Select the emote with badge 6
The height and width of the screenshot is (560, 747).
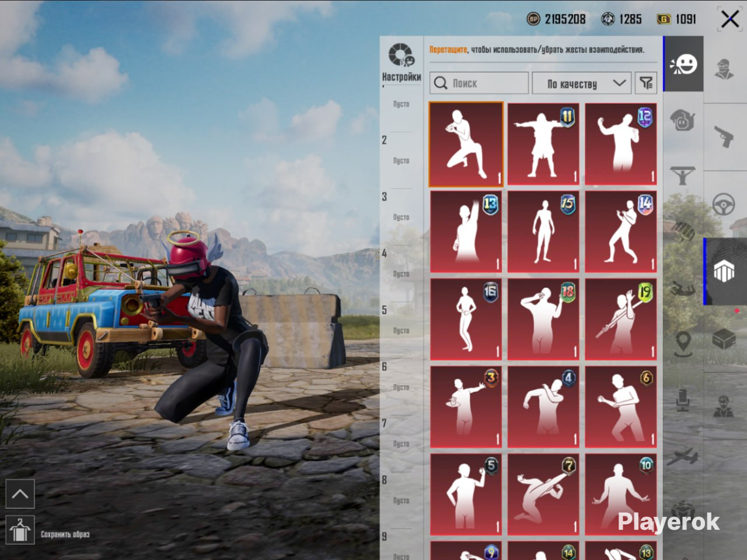(x=621, y=407)
